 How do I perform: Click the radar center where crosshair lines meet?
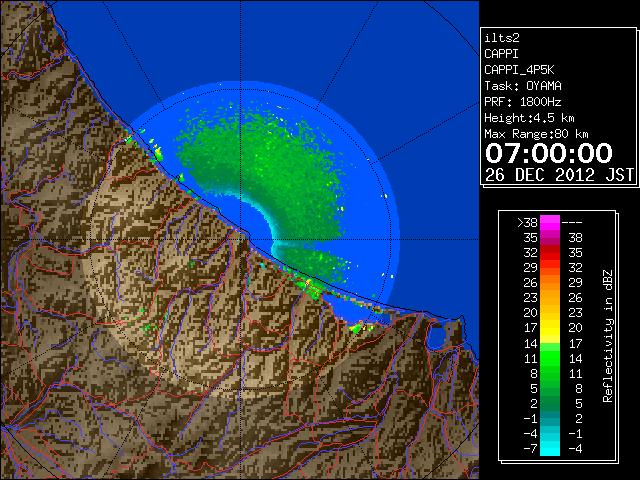click(x=240, y=240)
